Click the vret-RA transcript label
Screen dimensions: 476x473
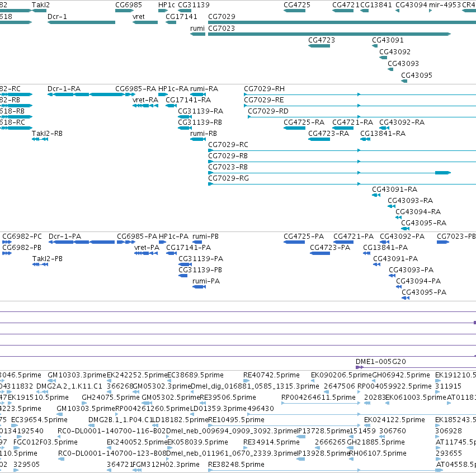tap(145, 100)
